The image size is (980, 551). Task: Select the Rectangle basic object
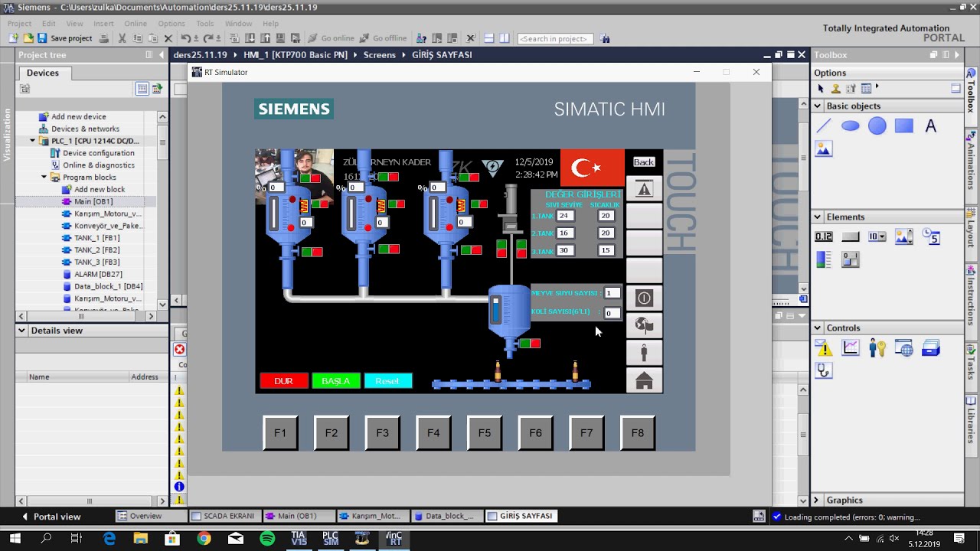point(904,126)
